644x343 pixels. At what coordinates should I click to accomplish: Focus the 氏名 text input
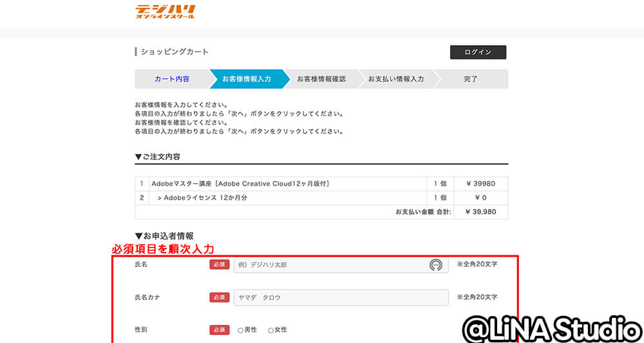click(328, 264)
